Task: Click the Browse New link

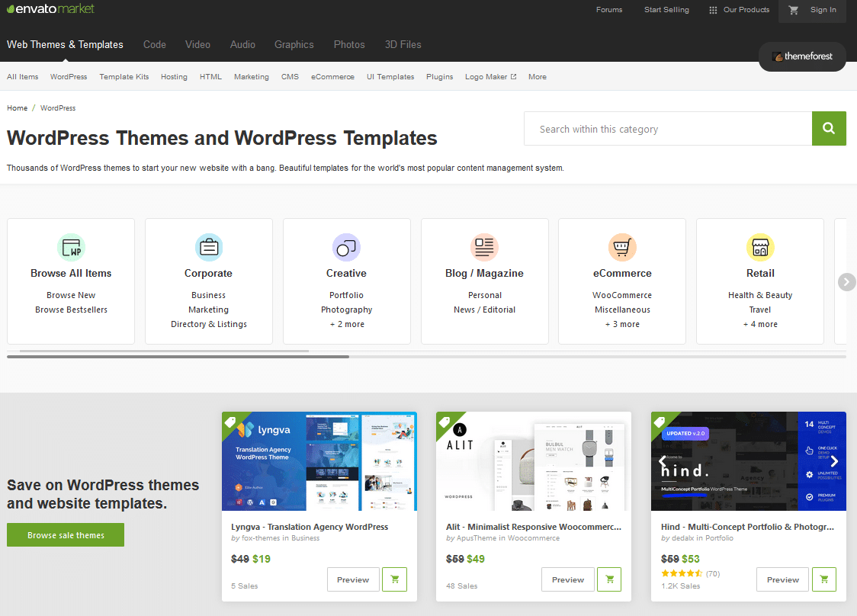Action: (71, 295)
